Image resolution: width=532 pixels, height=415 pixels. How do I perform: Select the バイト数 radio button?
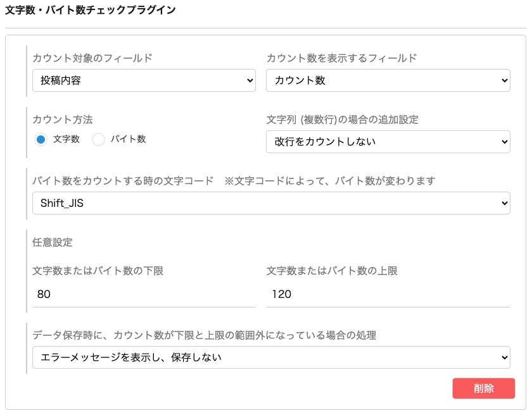point(98,139)
